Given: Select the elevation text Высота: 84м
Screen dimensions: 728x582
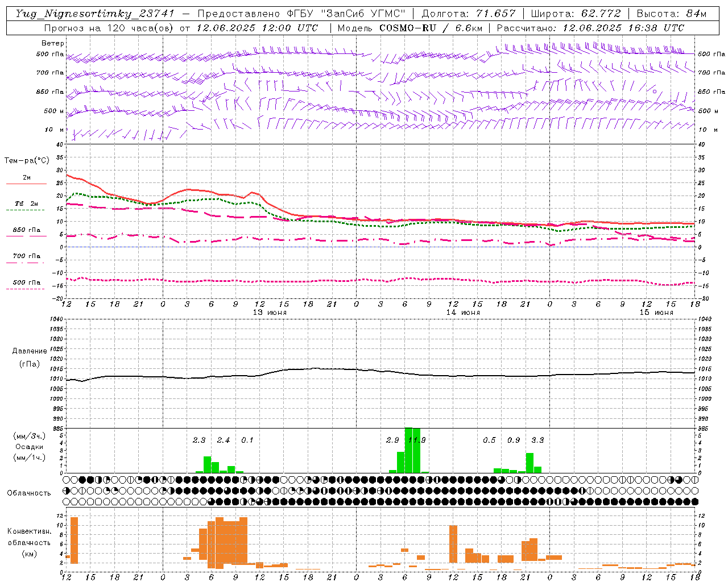Looking at the screenshot, I should pyautogui.click(x=671, y=14).
